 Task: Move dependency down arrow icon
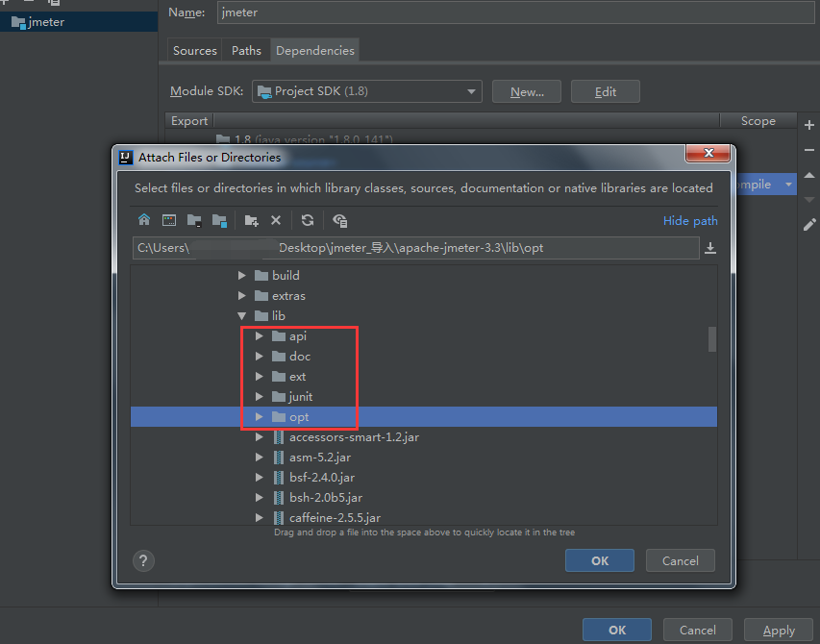(809, 200)
